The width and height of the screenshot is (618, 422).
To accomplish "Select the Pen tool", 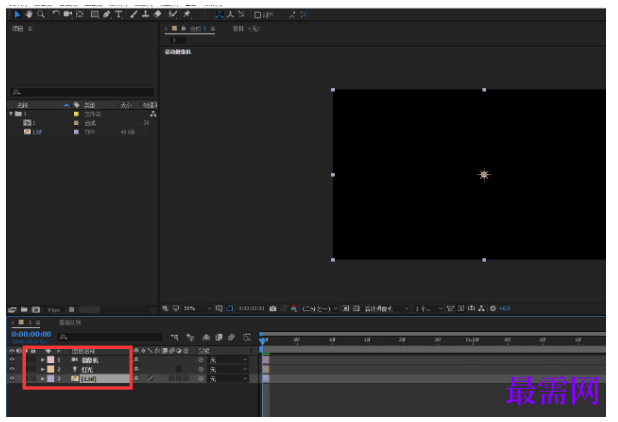I will pyautogui.click(x=107, y=15).
